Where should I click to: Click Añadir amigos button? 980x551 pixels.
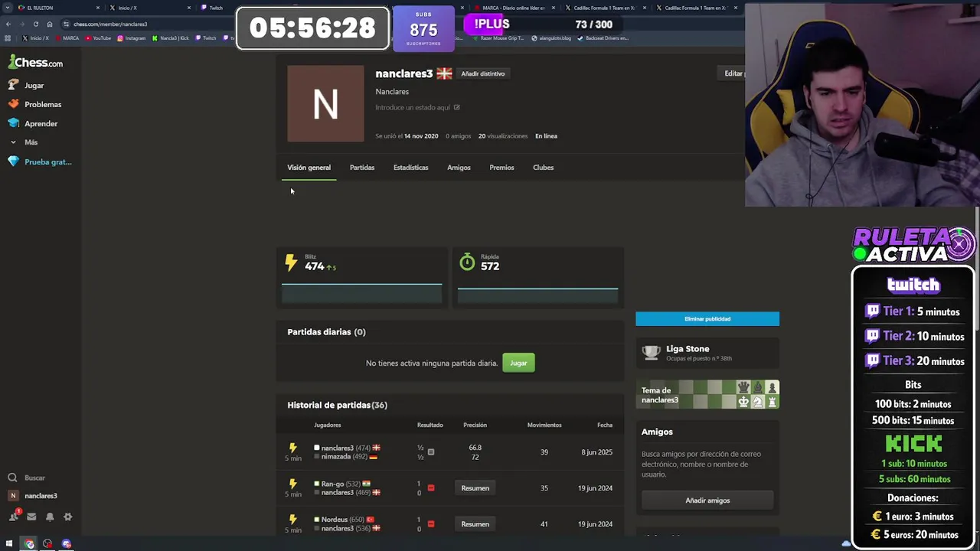click(x=707, y=500)
